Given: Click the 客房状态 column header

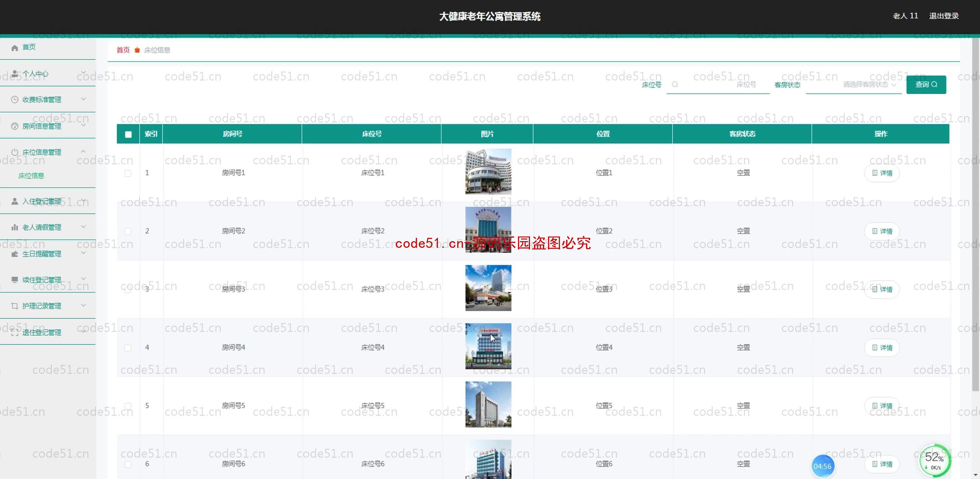Looking at the screenshot, I should coord(742,134).
